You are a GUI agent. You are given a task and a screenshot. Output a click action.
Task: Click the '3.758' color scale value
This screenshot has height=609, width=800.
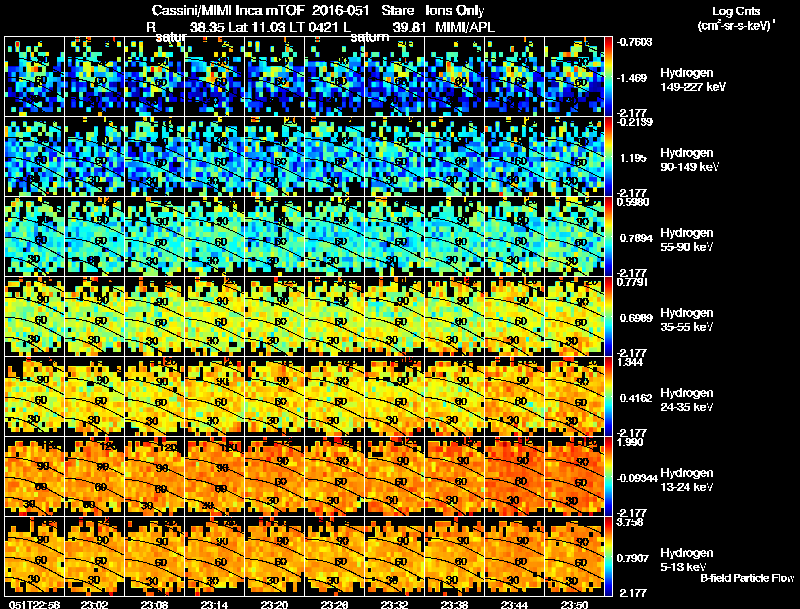[x=630, y=522]
